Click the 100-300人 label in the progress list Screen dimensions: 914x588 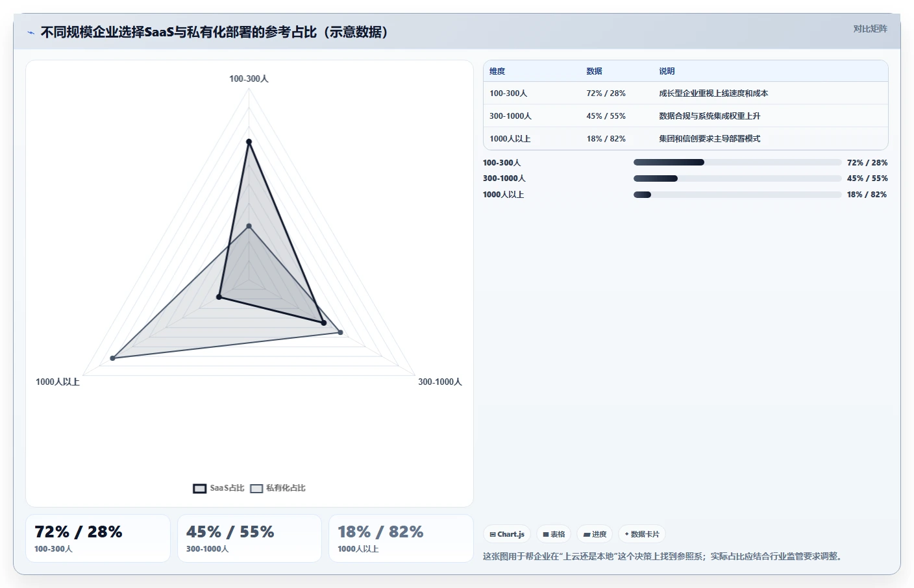coord(502,163)
